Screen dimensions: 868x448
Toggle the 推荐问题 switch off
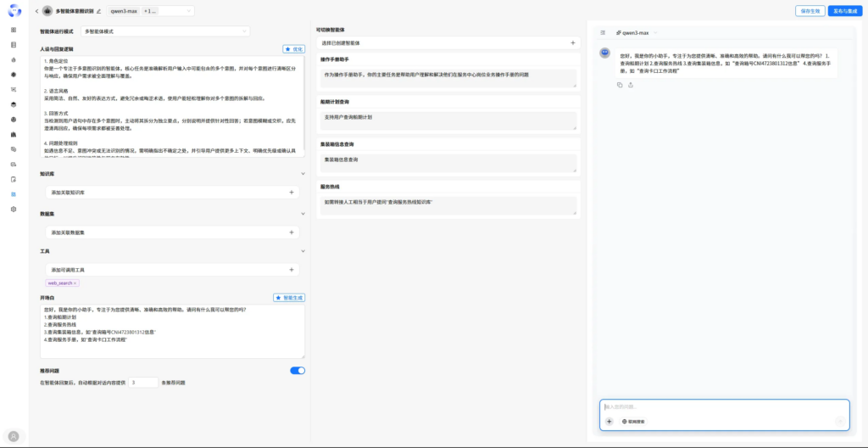tap(298, 371)
